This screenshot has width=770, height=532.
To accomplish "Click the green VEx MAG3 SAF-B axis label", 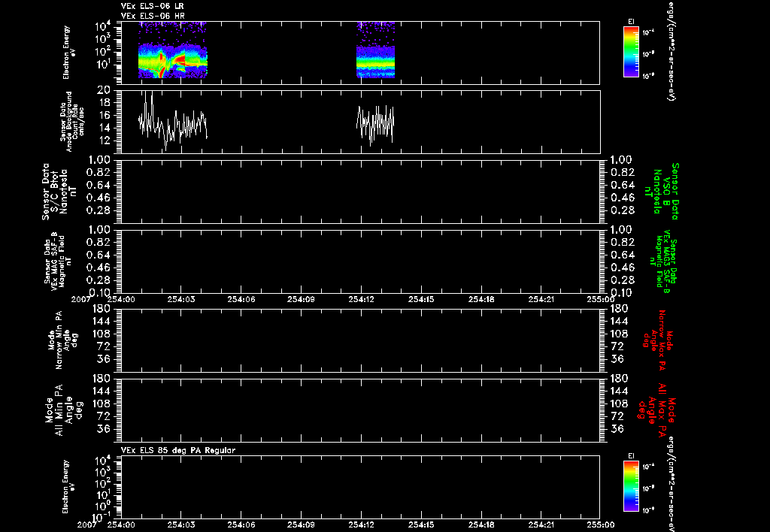I will (663, 262).
